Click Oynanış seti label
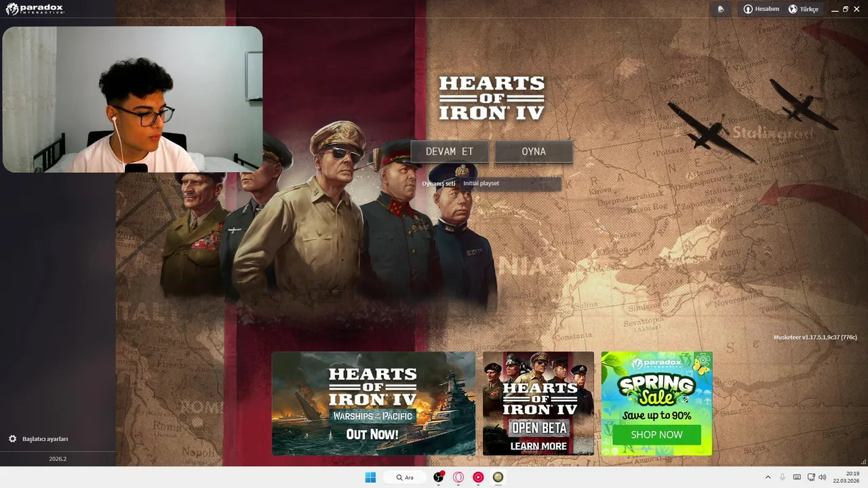Image resolution: width=868 pixels, height=488 pixels. pyautogui.click(x=439, y=184)
